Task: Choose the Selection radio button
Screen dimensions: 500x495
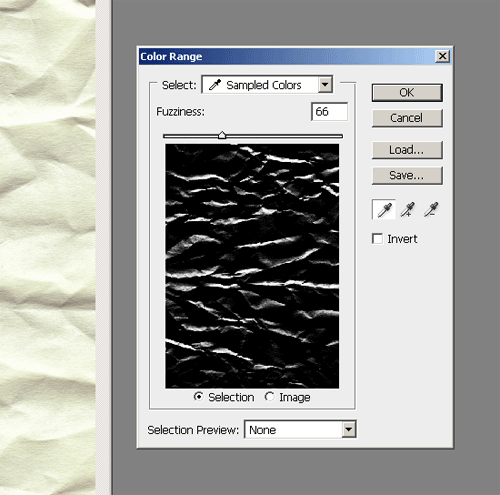Action: 198,397
